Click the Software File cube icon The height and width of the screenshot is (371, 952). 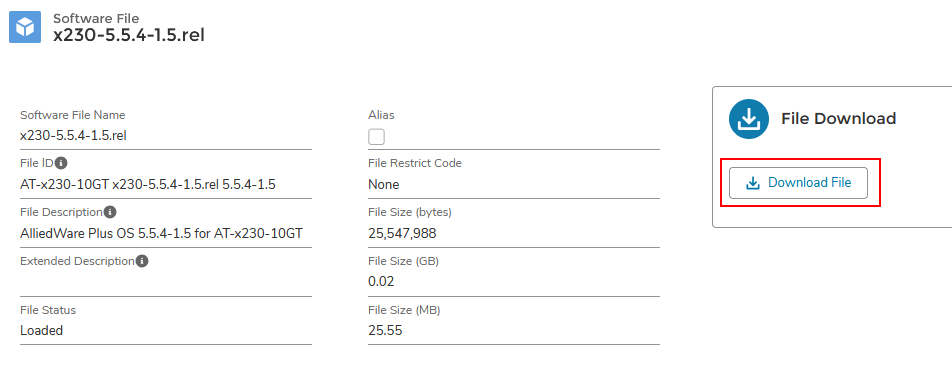pyautogui.click(x=25, y=27)
